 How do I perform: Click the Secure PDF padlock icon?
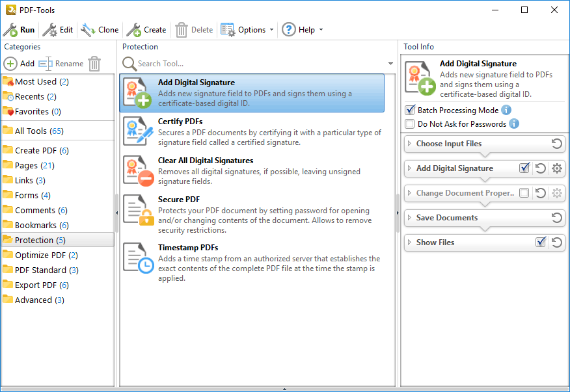click(146, 217)
